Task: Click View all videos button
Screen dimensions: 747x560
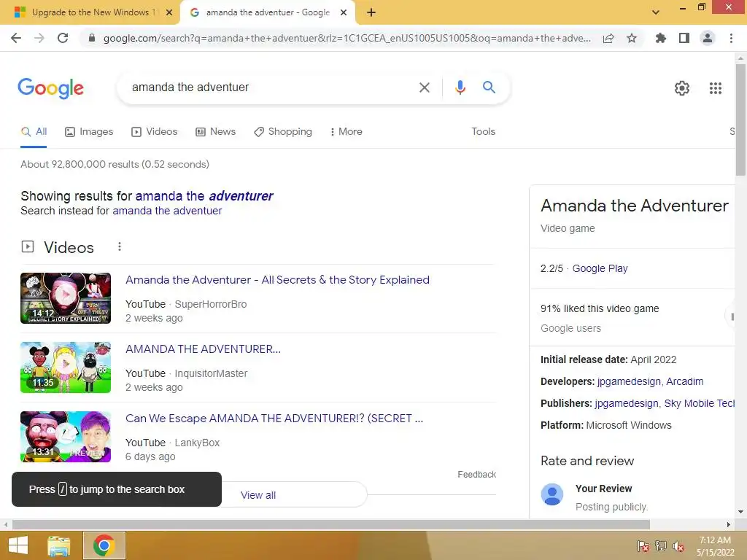Action: [x=258, y=495]
